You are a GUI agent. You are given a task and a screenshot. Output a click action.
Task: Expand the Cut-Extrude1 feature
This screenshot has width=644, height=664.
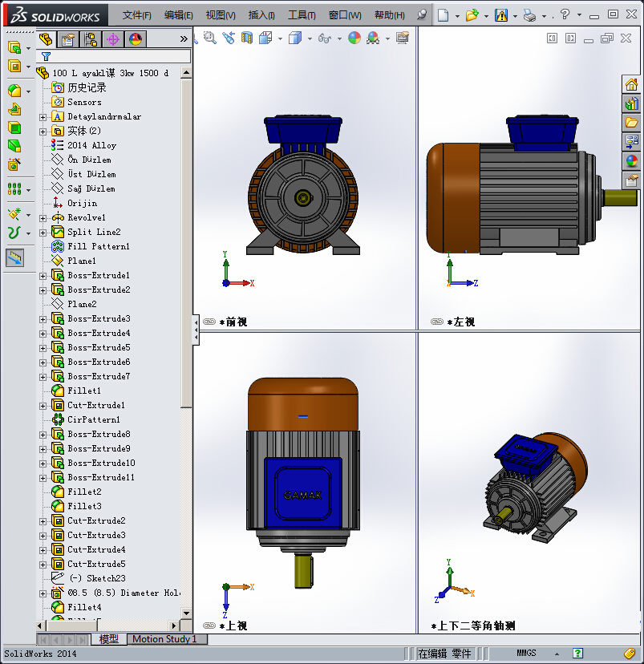(43, 406)
